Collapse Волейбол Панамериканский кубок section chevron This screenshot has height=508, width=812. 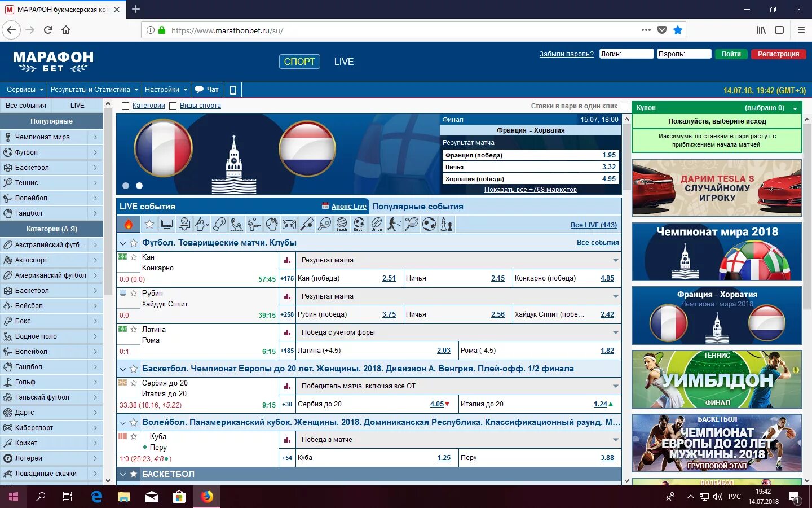[x=122, y=422]
